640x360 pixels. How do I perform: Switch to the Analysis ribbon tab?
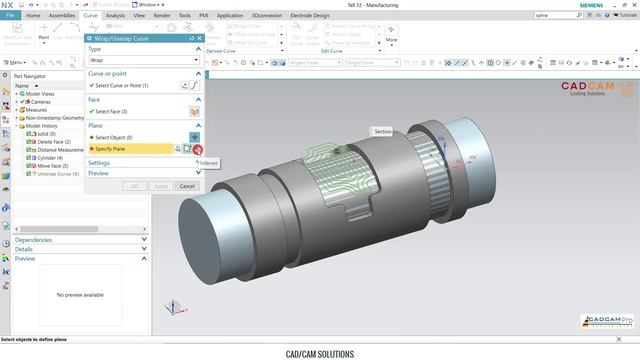coord(116,15)
